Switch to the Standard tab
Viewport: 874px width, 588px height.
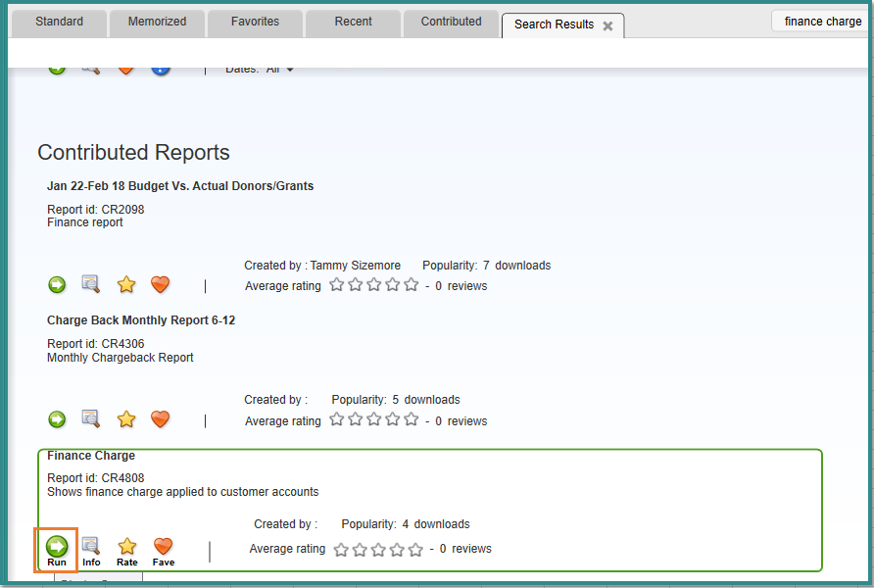pos(59,22)
